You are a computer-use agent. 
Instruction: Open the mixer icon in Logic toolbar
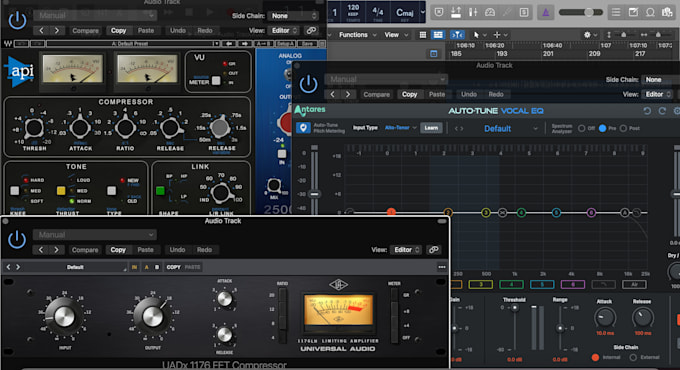point(473,12)
